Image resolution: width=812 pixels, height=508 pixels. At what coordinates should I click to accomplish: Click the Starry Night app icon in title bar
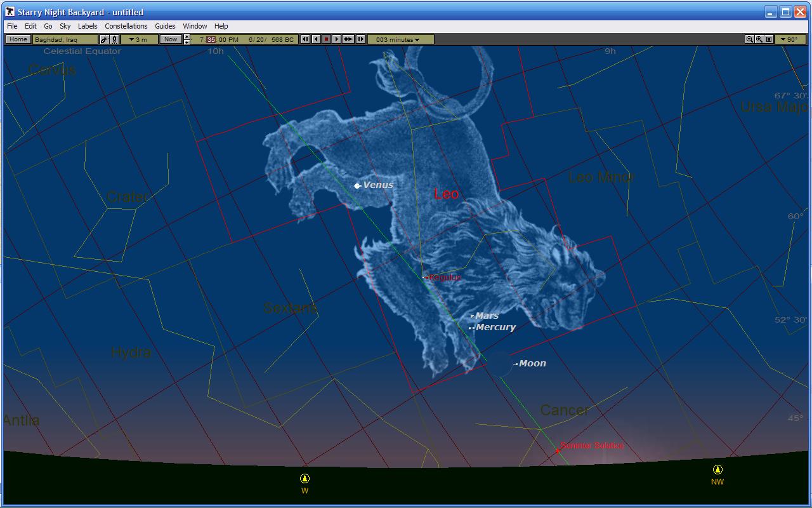(10, 12)
